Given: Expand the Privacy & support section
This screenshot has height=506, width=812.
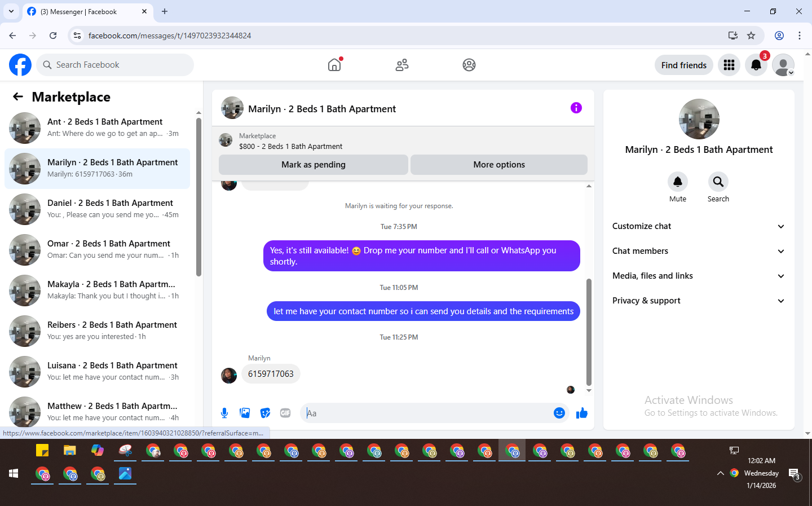Looking at the screenshot, I should (x=699, y=301).
